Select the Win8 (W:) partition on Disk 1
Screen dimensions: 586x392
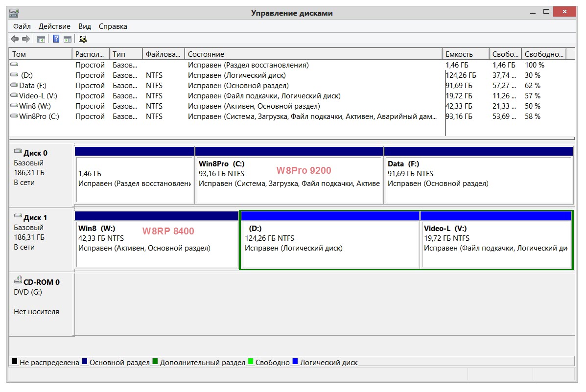click(x=157, y=243)
